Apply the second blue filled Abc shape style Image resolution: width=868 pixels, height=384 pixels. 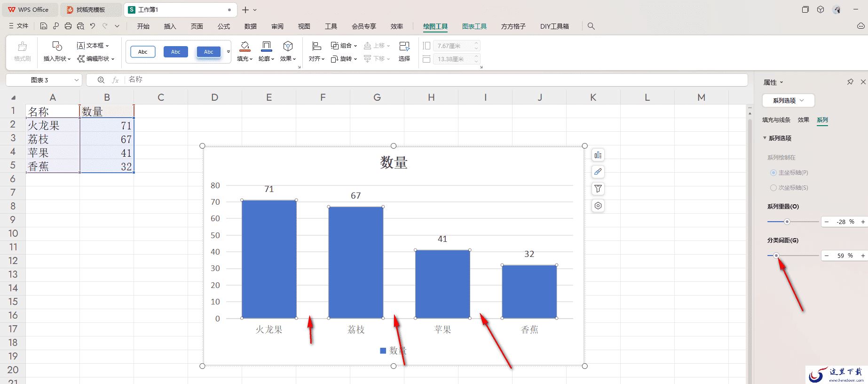tap(209, 52)
